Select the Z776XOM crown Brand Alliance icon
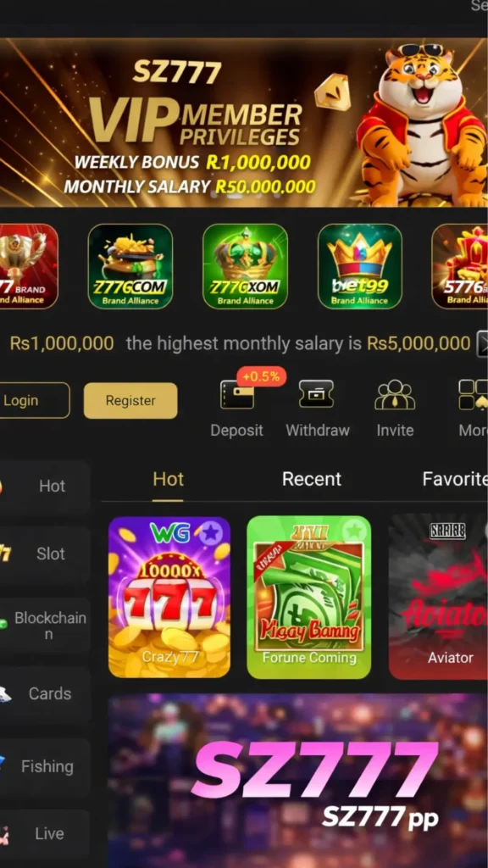Image resolution: width=488 pixels, height=868 pixels. (x=245, y=266)
